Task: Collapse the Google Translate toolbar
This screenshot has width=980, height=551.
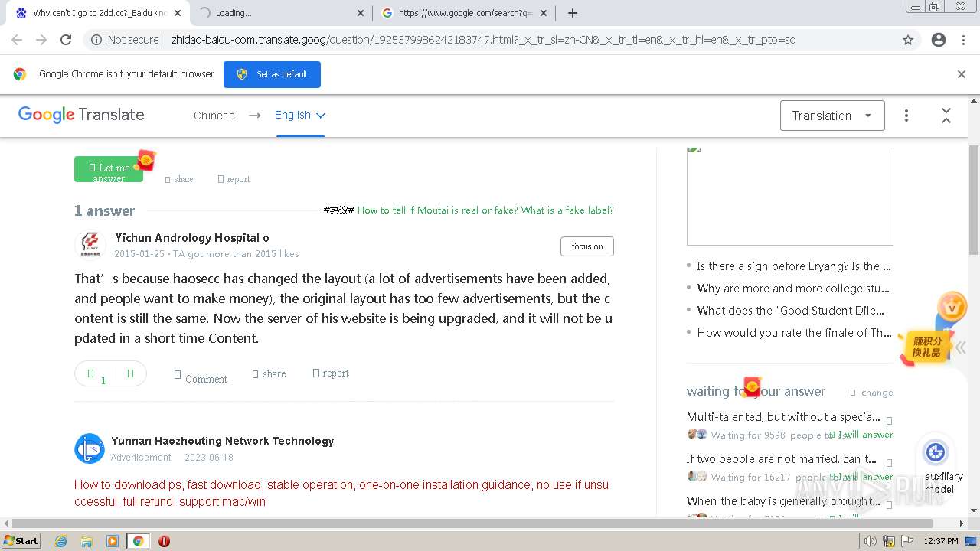Action: [x=946, y=116]
